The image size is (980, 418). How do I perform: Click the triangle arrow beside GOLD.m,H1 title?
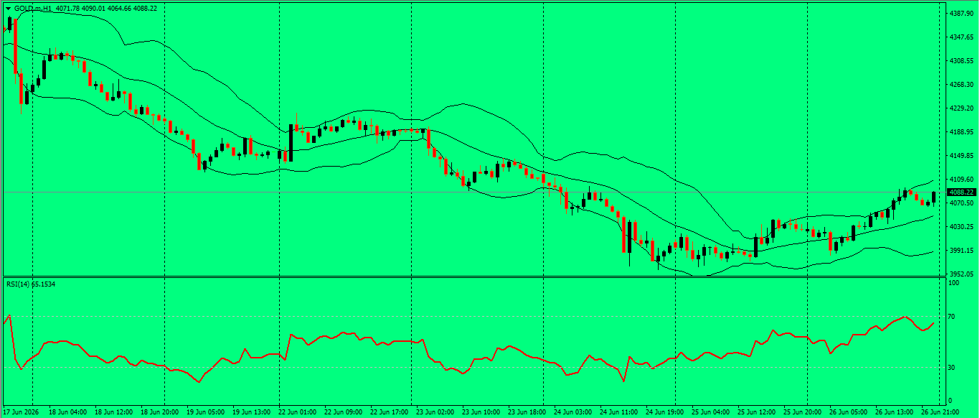point(8,7)
